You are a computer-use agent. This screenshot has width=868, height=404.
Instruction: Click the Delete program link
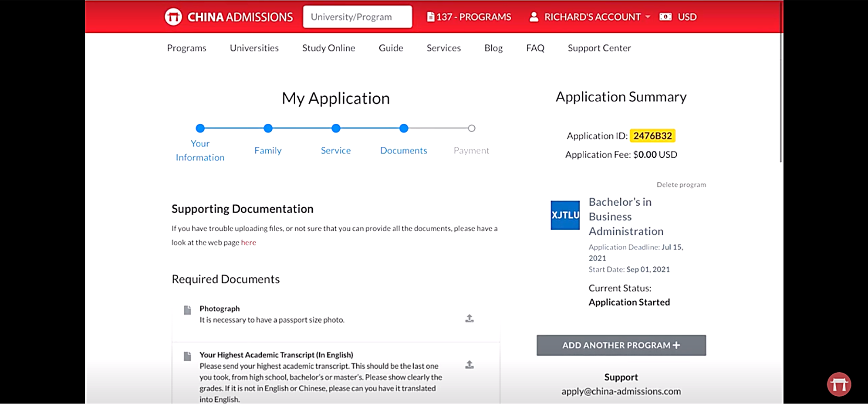[681, 185]
